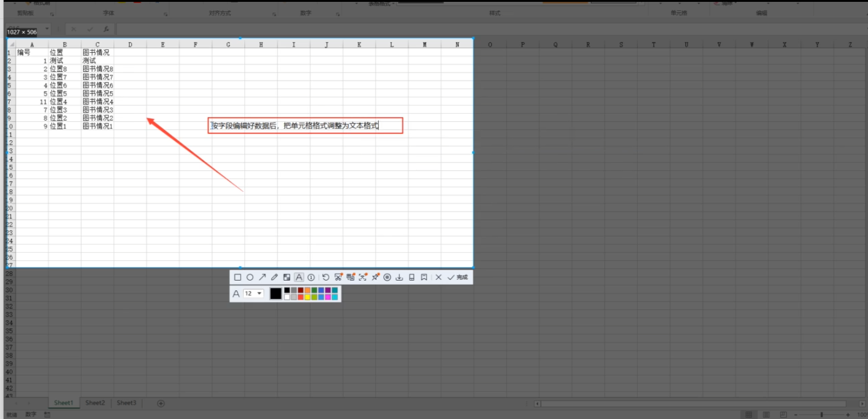Click the macro record icon in status bar
This screenshot has width=868, height=419.
pyautogui.click(x=47, y=415)
